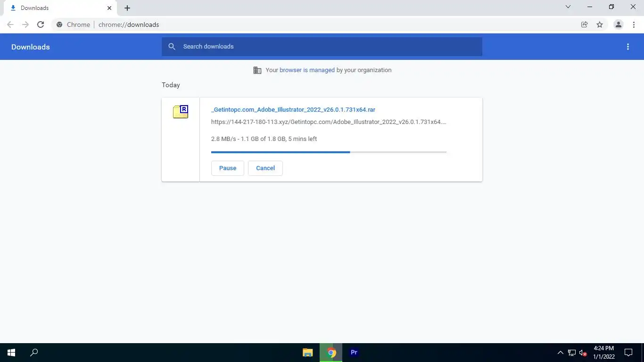
Task: Open the 'browser is managed' link
Action: click(307, 70)
